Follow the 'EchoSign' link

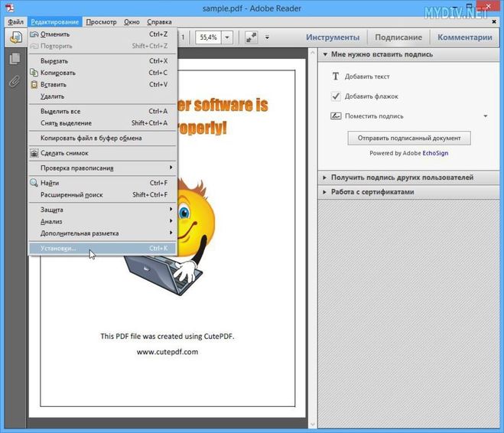point(435,153)
